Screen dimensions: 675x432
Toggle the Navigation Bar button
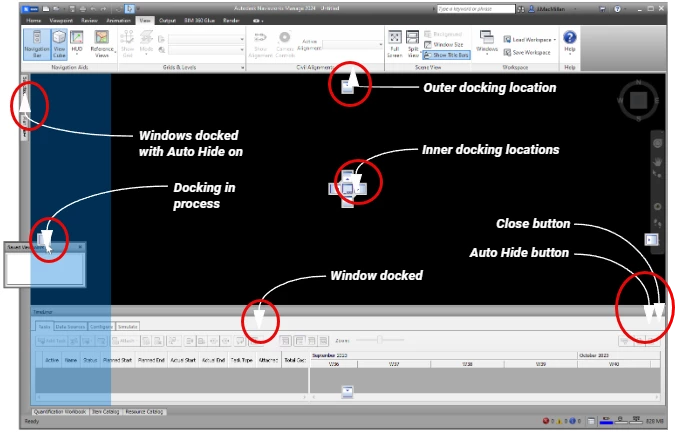click(37, 44)
